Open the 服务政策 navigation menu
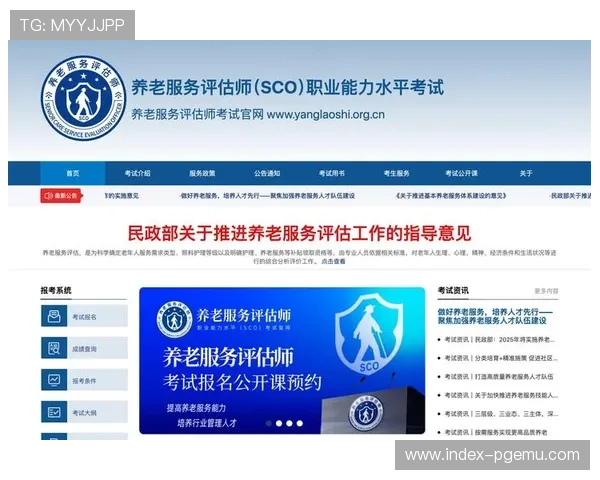600x480 pixels. (x=202, y=173)
